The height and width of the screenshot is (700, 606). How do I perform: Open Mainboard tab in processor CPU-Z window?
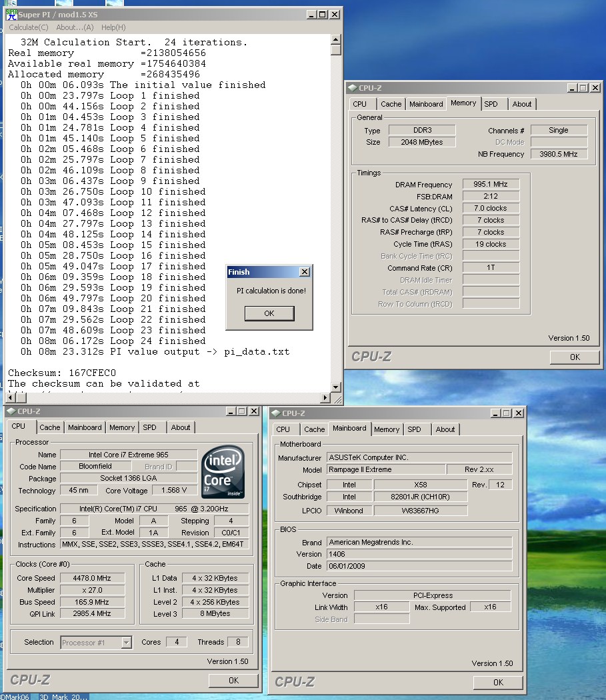[x=85, y=427]
